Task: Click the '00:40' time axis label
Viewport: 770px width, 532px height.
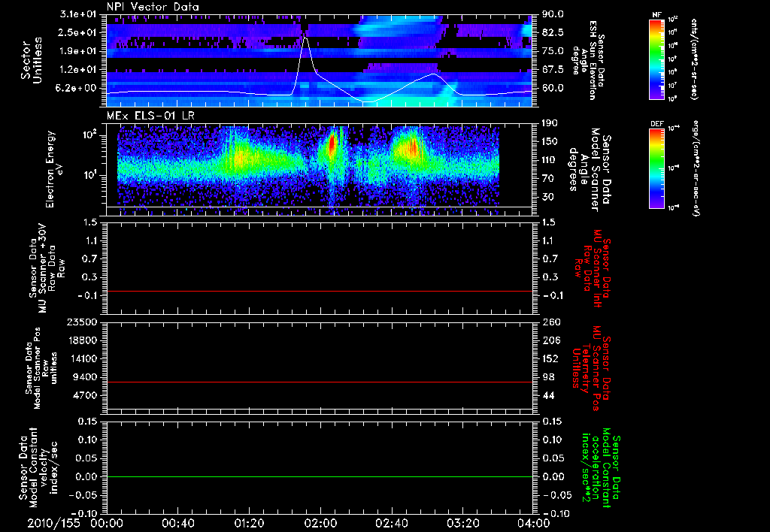Action: [x=177, y=523]
